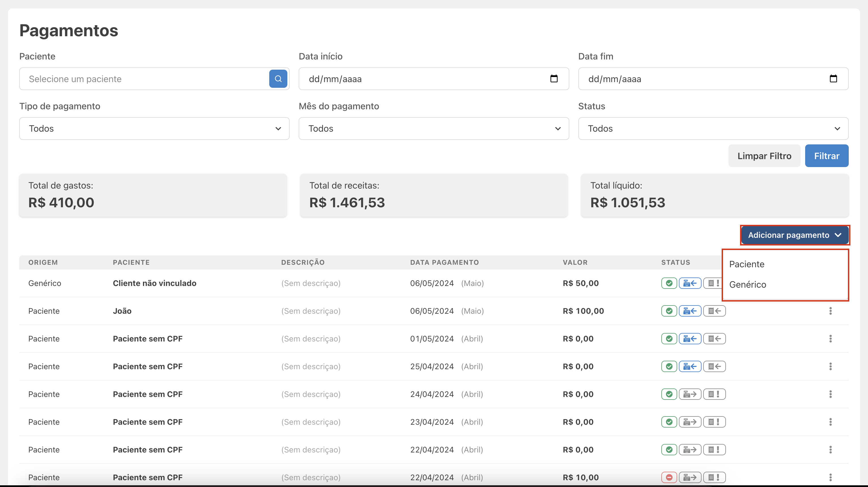
Task: Click the DESCRIÇÃO column header
Action: coord(303,262)
